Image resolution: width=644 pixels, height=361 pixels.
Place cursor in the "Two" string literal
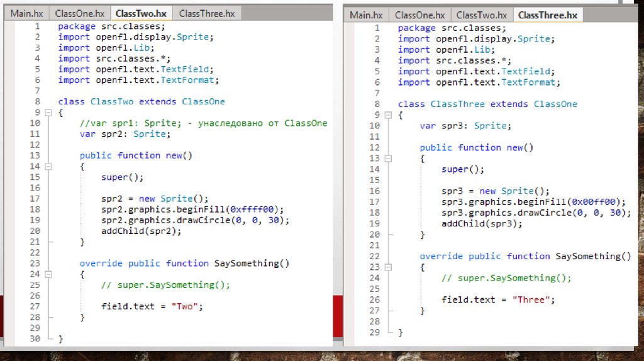(x=186, y=307)
